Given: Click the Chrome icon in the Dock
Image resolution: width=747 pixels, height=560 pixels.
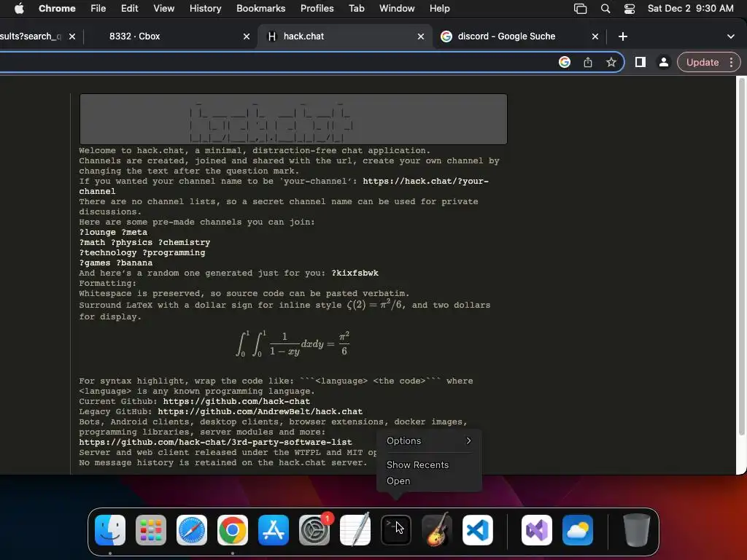Looking at the screenshot, I should coord(233,529).
